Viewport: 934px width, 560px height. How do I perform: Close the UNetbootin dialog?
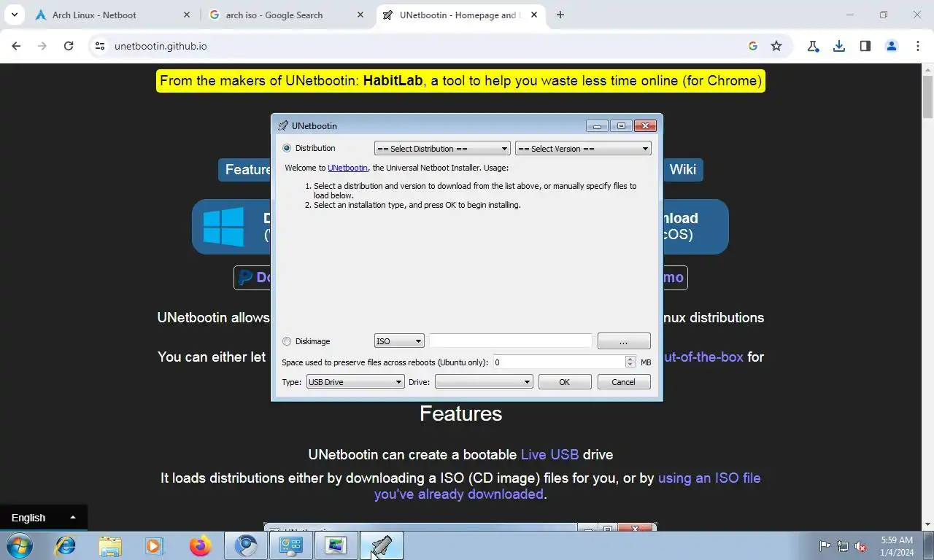tap(645, 125)
